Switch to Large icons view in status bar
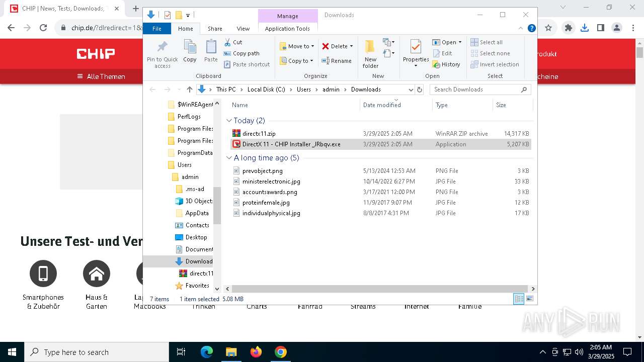Viewport: 644px width, 362px height. click(x=529, y=299)
